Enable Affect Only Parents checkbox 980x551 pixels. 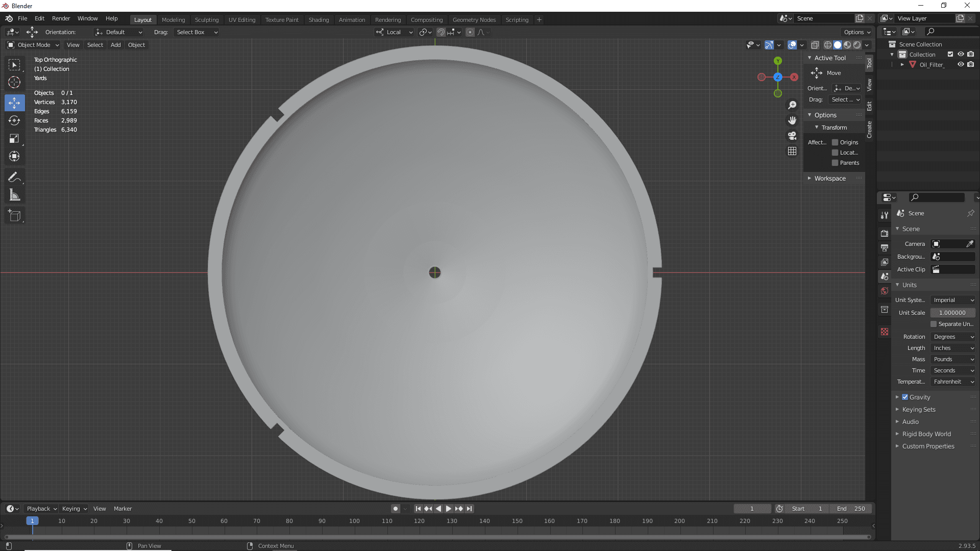(x=835, y=163)
